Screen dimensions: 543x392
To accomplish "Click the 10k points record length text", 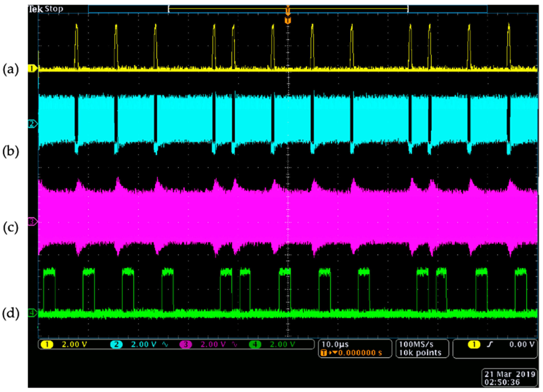I will (420, 352).
